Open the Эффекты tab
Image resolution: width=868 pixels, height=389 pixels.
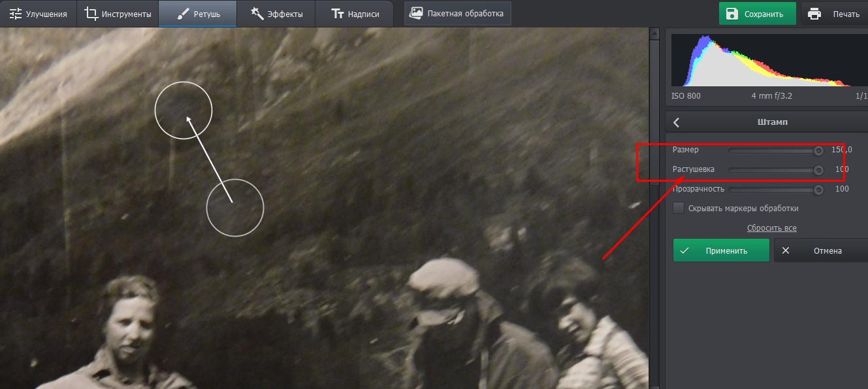coord(275,14)
